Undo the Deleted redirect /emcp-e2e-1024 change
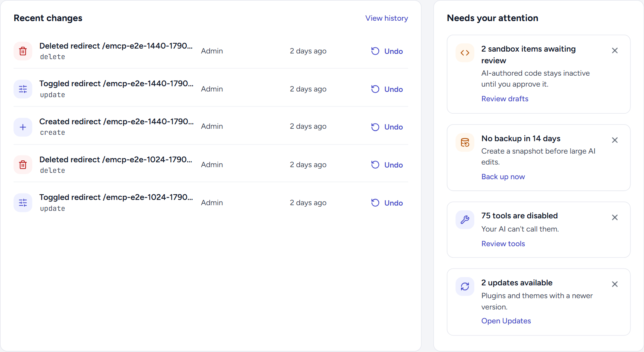 click(x=387, y=165)
